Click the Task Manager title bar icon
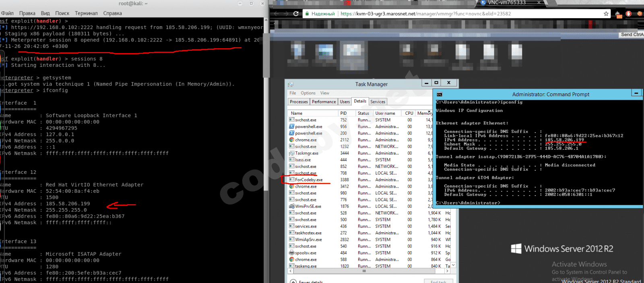This screenshot has width=644, height=283. coord(291,85)
